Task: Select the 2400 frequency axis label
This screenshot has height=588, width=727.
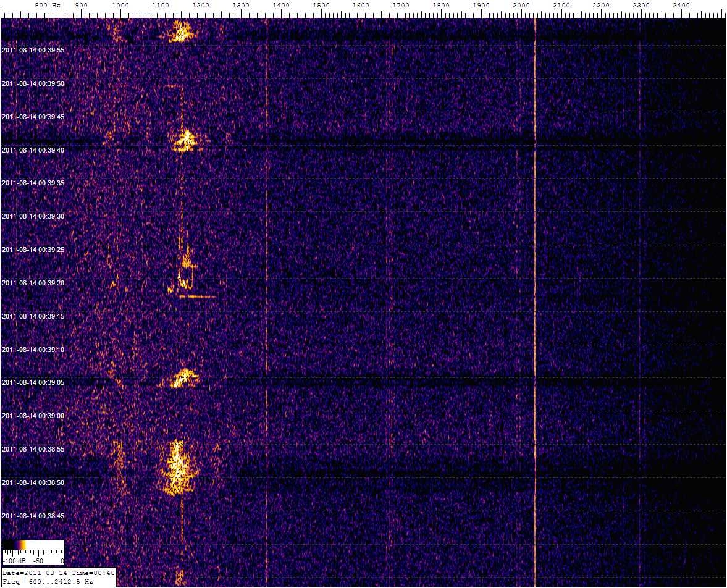Action: tap(681, 6)
